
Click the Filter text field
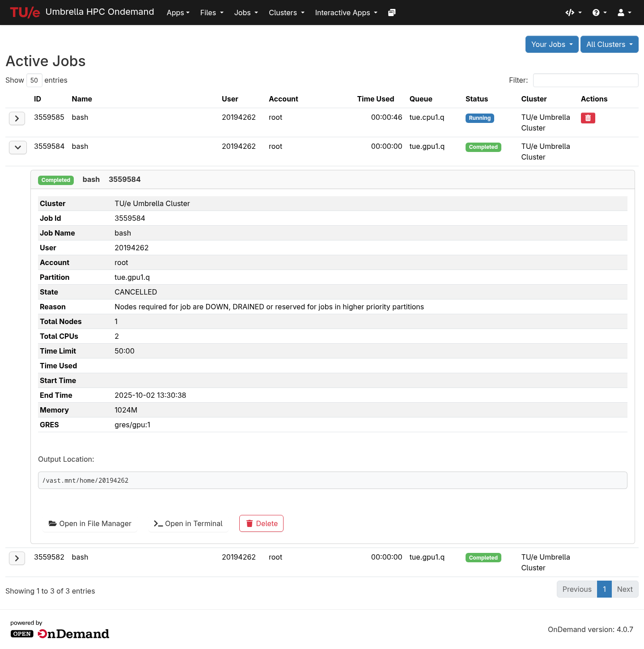(585, 80)
